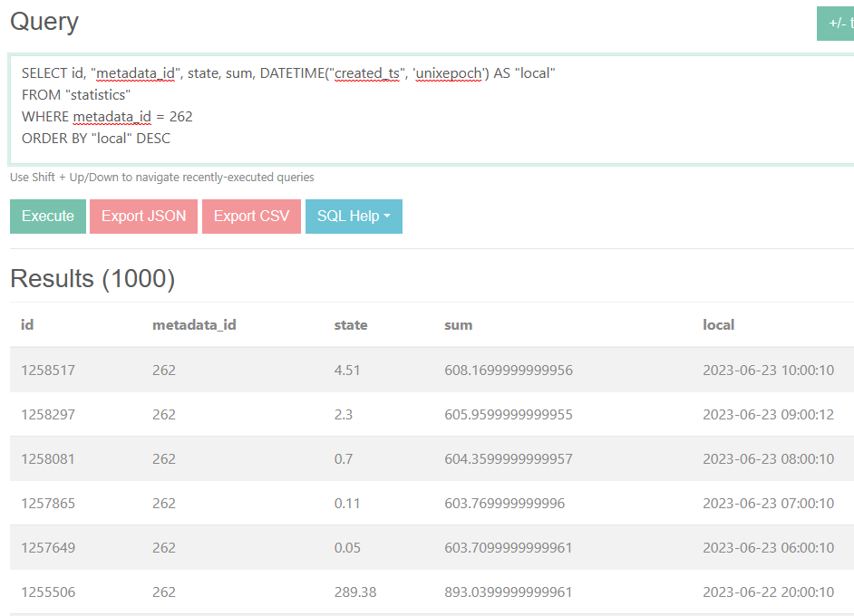Viewport: 854px width, 616px height.
Task: Click the sum value 603.7099999999961
Action: [x=509, y=547]
